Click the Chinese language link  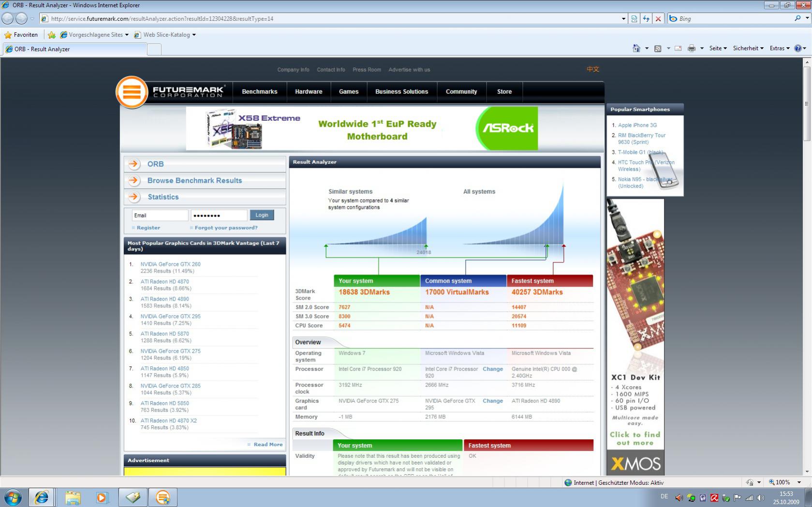point(593,69)
